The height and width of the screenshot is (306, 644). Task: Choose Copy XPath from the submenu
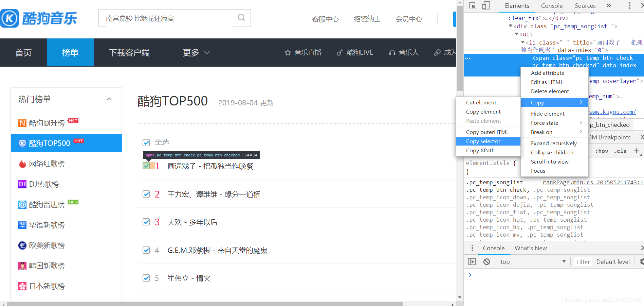[488, 150]
